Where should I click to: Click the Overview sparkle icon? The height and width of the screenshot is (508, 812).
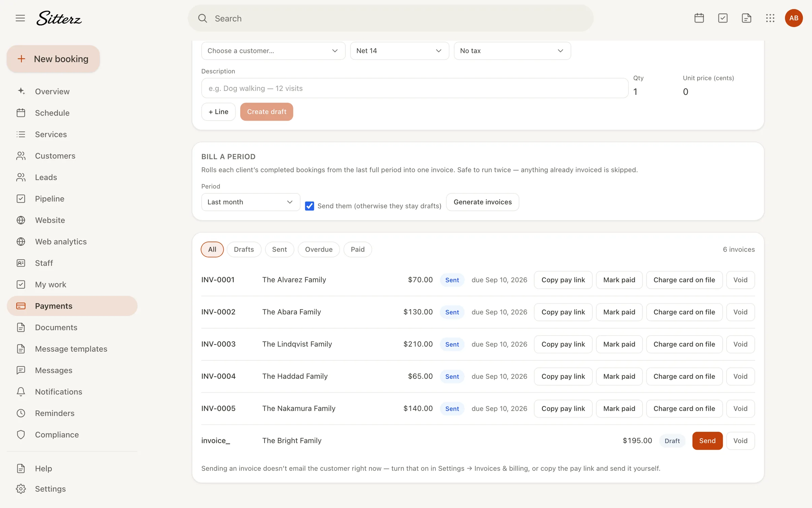coord(21,91)
